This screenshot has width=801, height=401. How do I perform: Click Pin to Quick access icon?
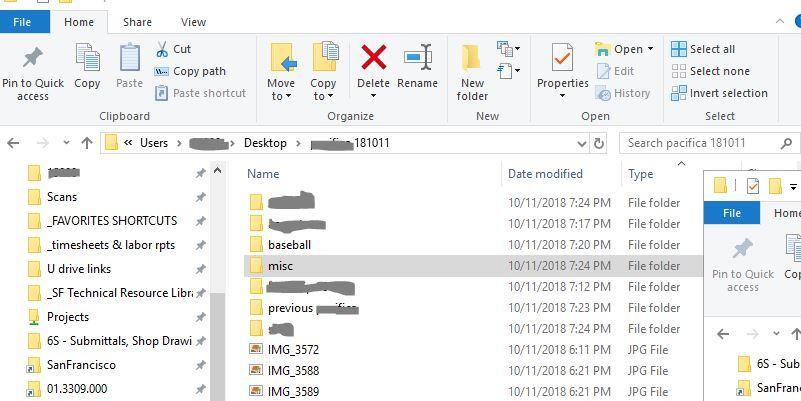click(33, 58)
